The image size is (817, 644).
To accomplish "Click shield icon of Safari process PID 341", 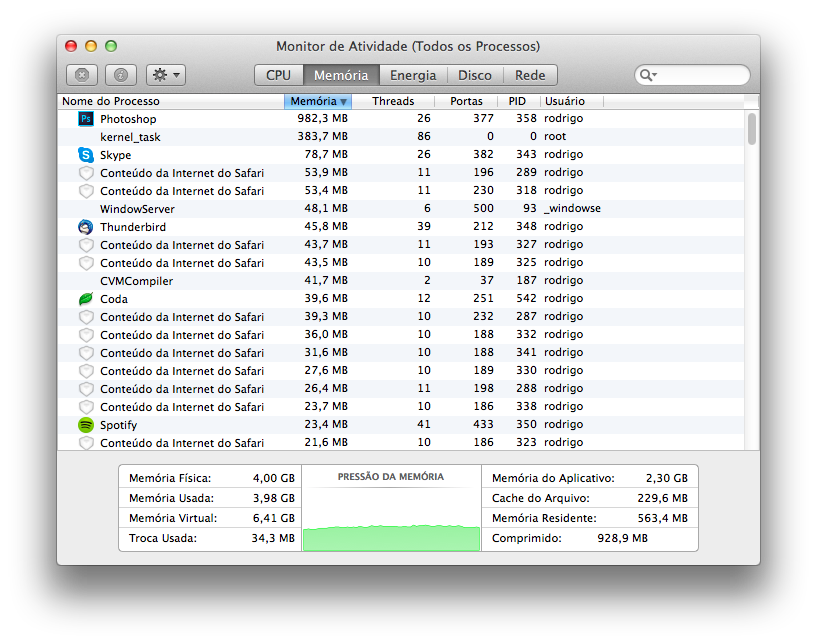I will click(86, 353).
